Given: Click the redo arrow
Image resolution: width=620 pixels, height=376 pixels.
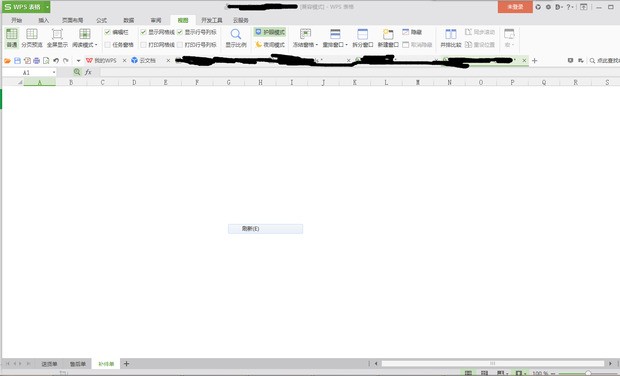Looking at the screenshot, I should click(x=66, y=60).
